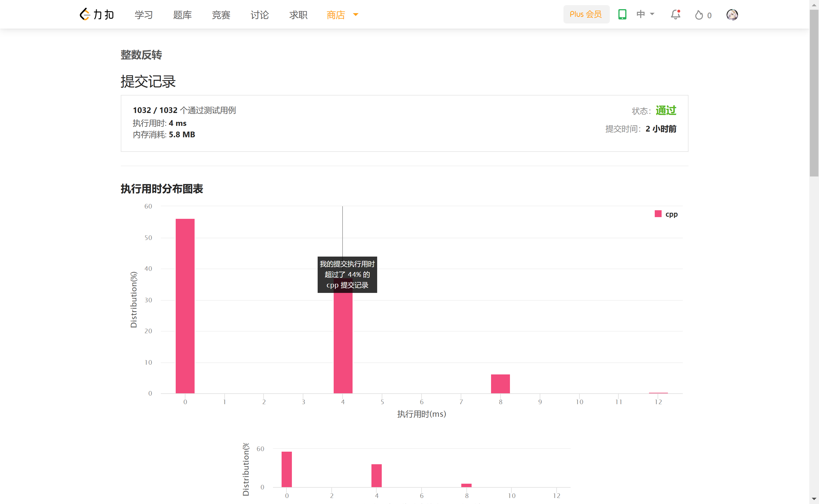Screen dimensions: 819x504
Task: Open the 竞赛 page
Action: (x=221, y=15)
